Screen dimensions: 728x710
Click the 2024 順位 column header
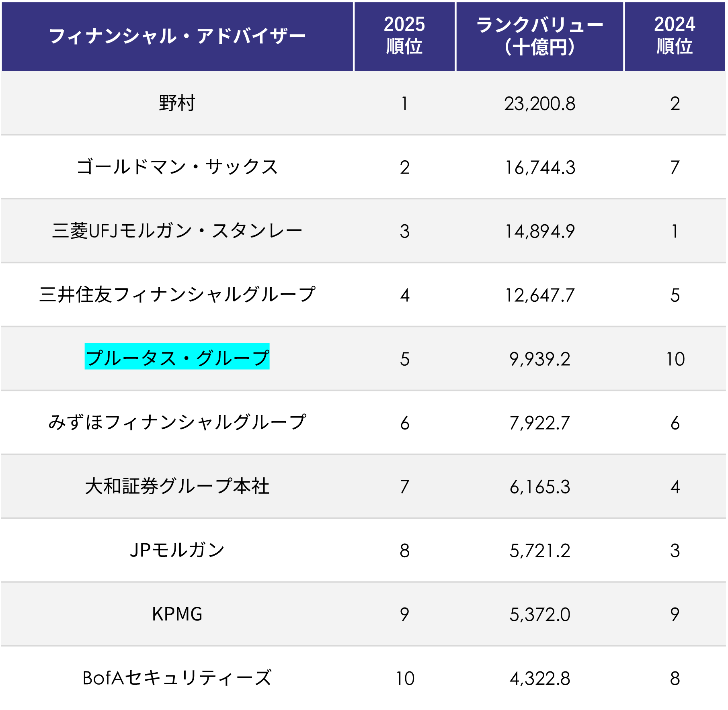675,36
